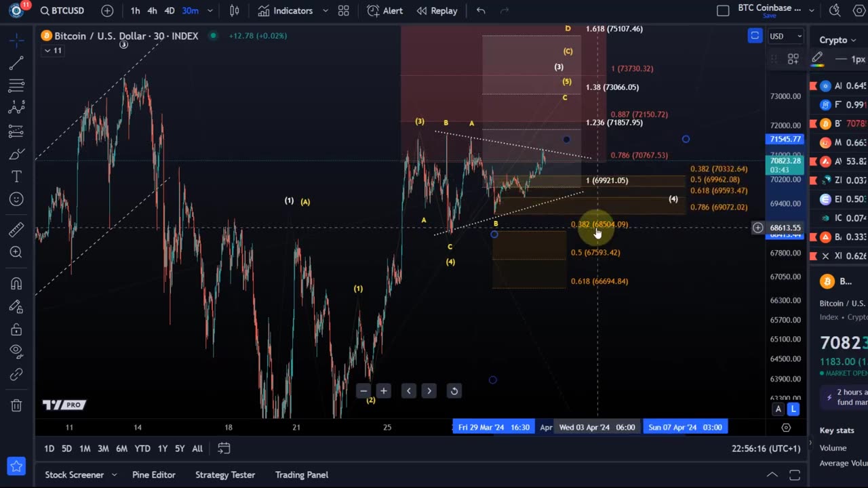868x488 pixels.
Task: Open the drawing favorites star toolbar
Action: point(16,466)
